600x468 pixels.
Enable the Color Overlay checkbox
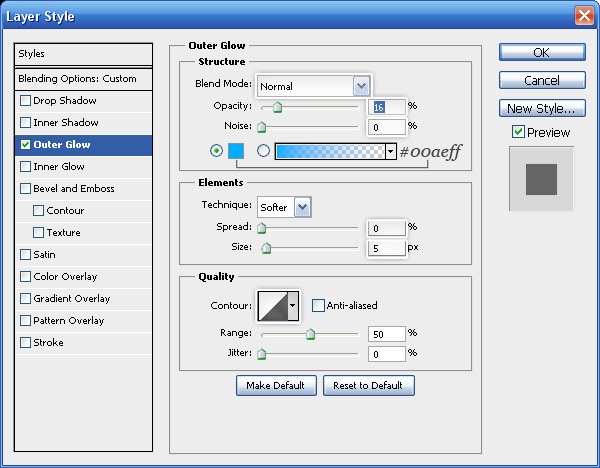pos(26,277)
